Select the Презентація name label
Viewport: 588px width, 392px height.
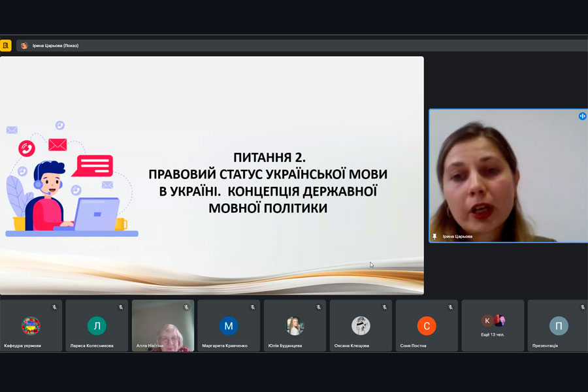pos(546,346)
